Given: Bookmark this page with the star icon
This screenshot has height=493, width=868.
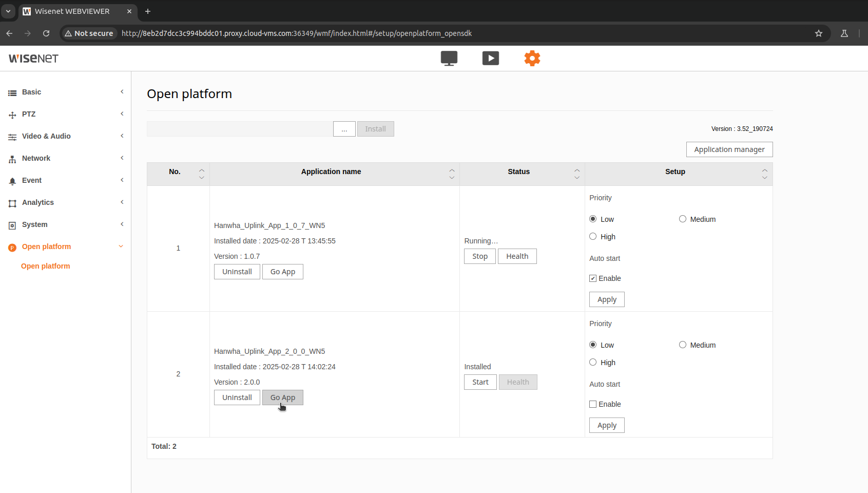Looking at the screenshot, I should click(818, 33).
